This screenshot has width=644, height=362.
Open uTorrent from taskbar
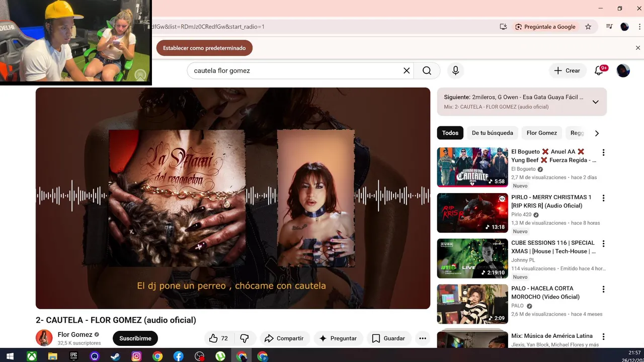220,356
